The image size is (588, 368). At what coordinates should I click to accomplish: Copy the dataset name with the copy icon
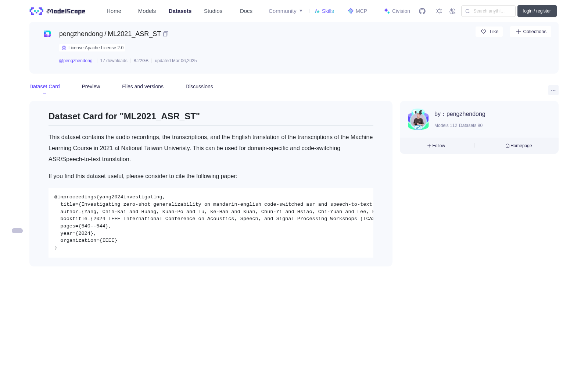pos(166,34)
